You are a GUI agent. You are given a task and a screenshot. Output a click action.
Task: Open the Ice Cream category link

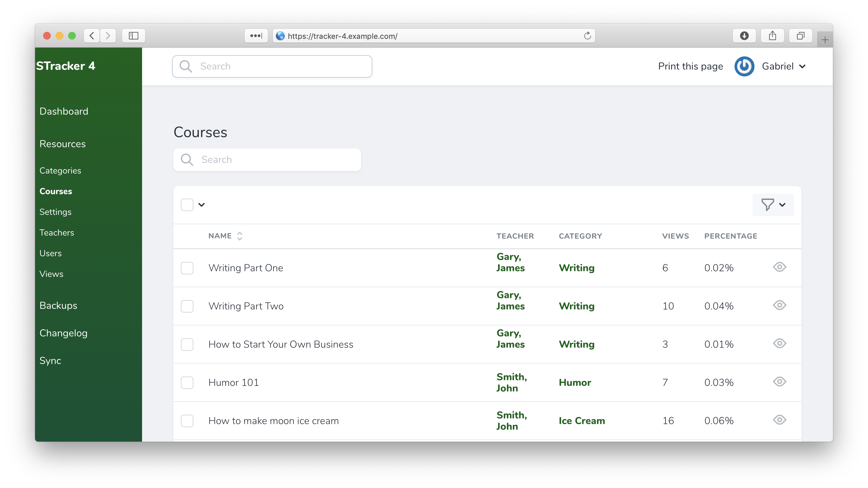582,421
